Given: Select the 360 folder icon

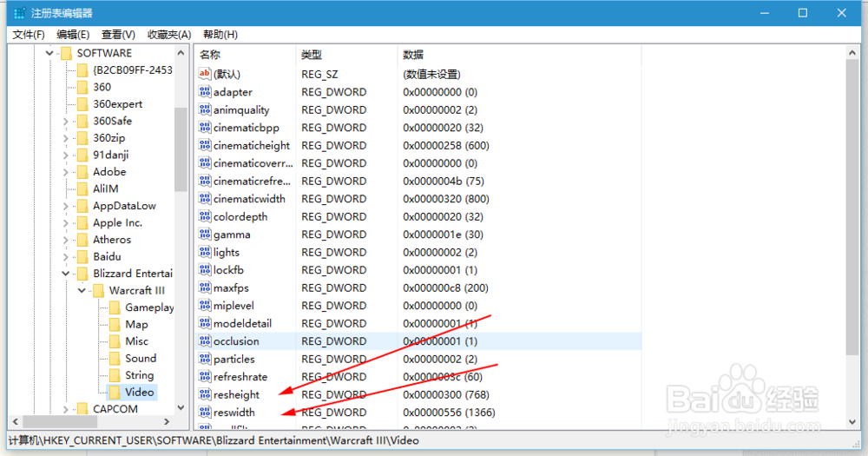Looking at the screenshot, I should coord(82,87).
